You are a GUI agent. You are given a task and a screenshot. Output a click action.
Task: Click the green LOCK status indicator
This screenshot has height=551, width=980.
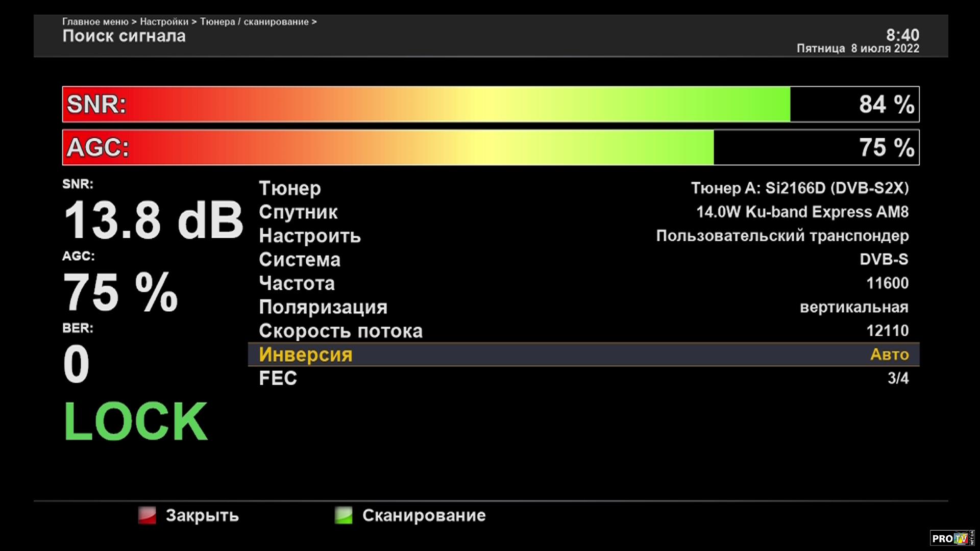[x=136, y=421]
